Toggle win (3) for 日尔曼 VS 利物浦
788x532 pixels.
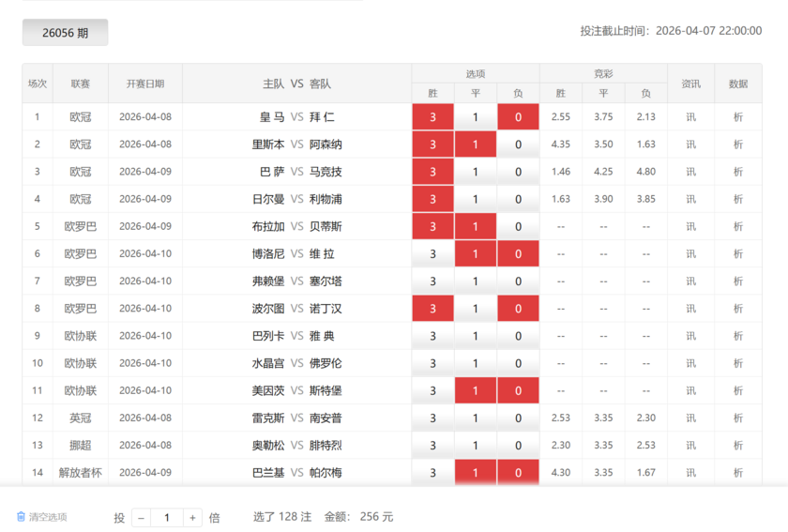pos(432,199)
